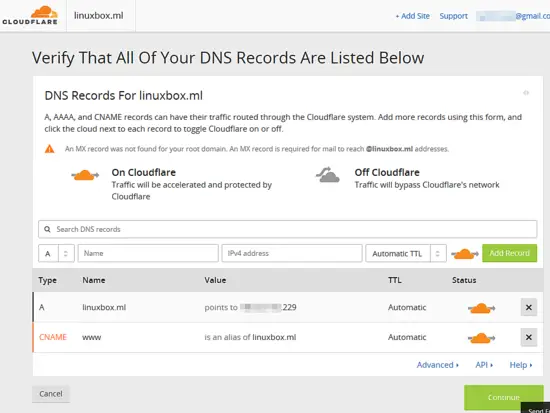Viewport: 550px width, 413px height.
Task: Click the Name column header
Action: pyautogui.click(x=94, y=280)
